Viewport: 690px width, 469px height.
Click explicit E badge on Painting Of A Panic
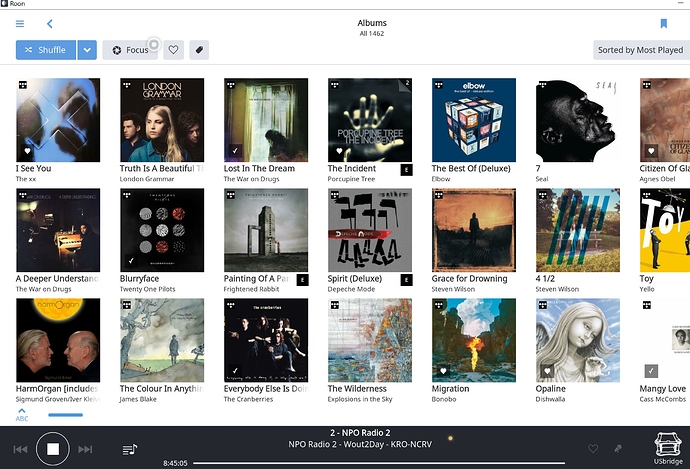303,280
